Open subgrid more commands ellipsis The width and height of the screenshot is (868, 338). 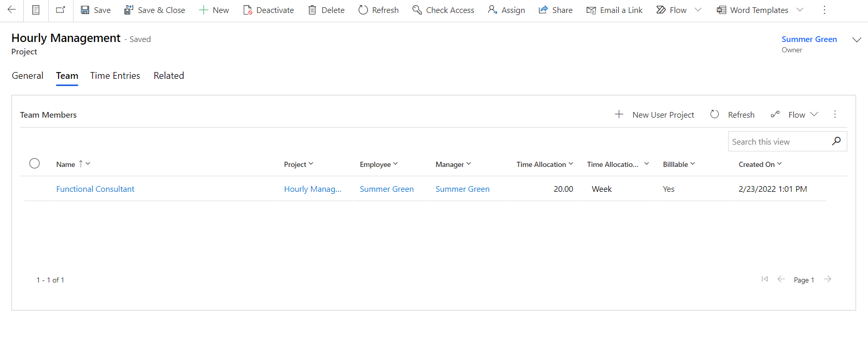point(834,115)
